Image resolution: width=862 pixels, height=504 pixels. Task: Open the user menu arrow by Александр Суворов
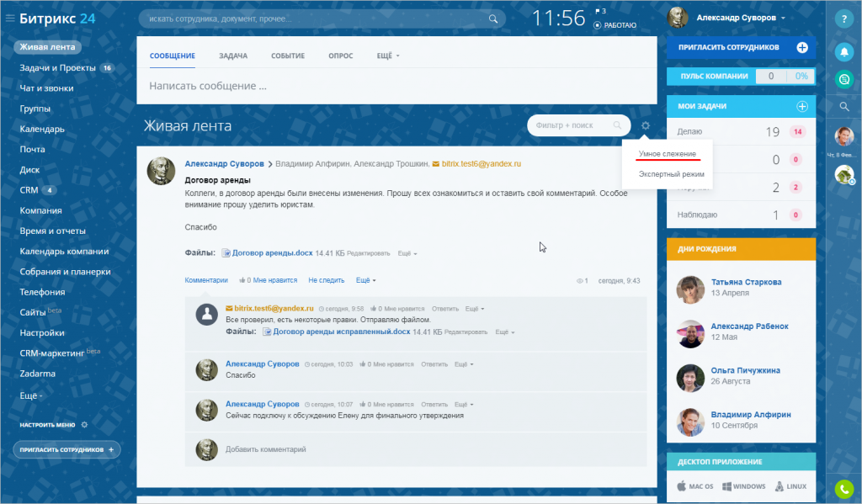(x=784, y=19)
